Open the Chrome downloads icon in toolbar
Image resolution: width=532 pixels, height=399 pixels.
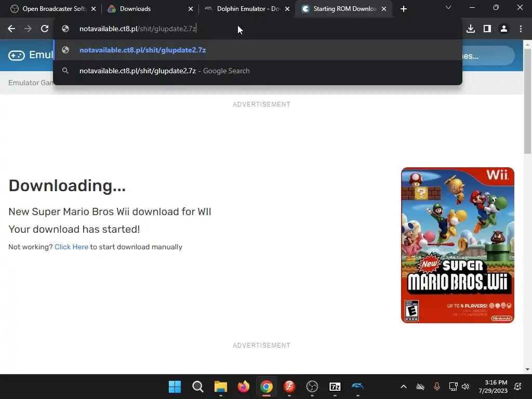471,29
